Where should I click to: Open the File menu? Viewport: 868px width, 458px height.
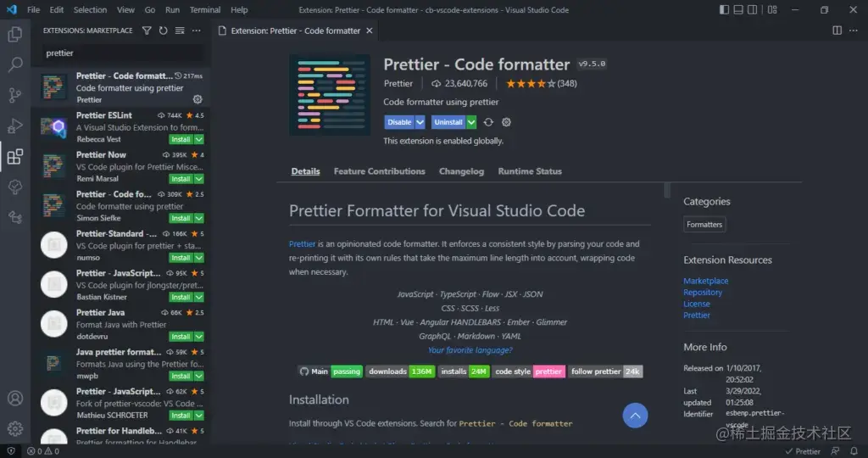point(33,9)
